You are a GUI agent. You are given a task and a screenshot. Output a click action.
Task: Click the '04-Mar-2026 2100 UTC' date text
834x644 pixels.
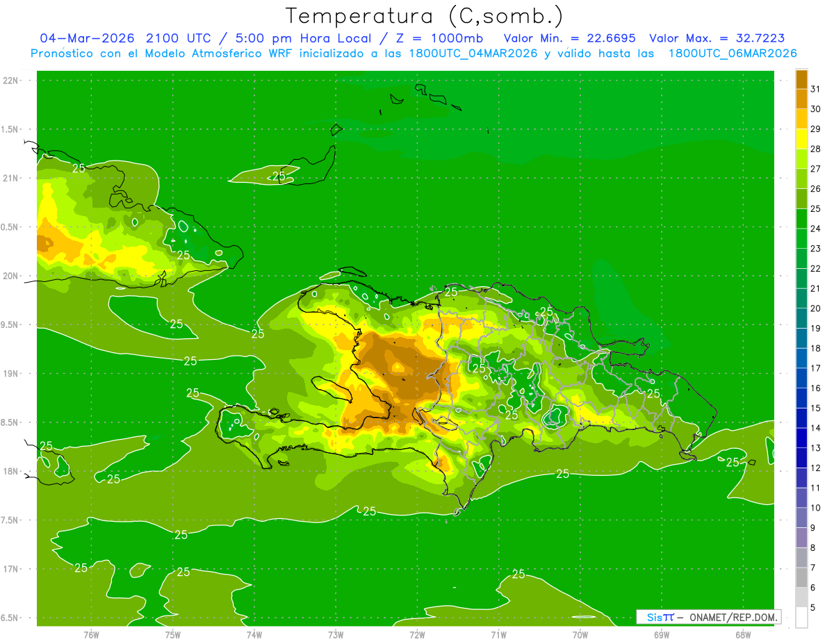click(123, 38)
